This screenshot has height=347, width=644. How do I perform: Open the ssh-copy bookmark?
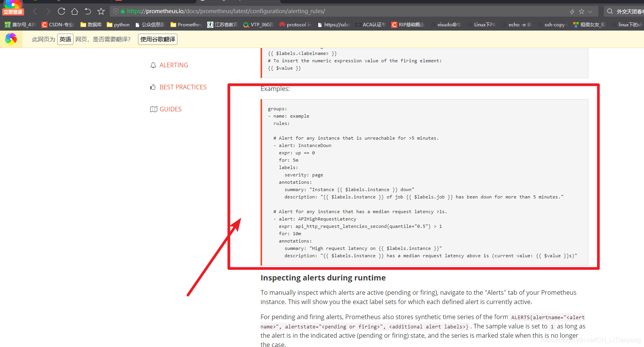tap(552, 24)
